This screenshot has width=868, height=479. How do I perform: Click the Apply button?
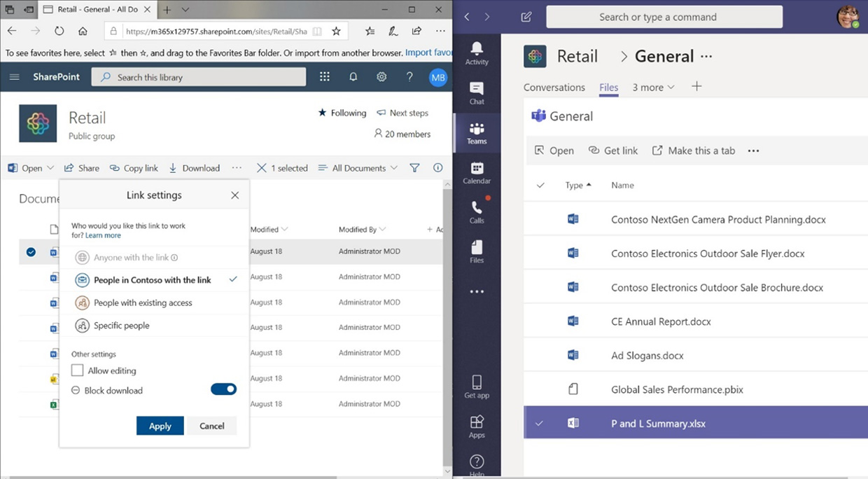[160, 426]
